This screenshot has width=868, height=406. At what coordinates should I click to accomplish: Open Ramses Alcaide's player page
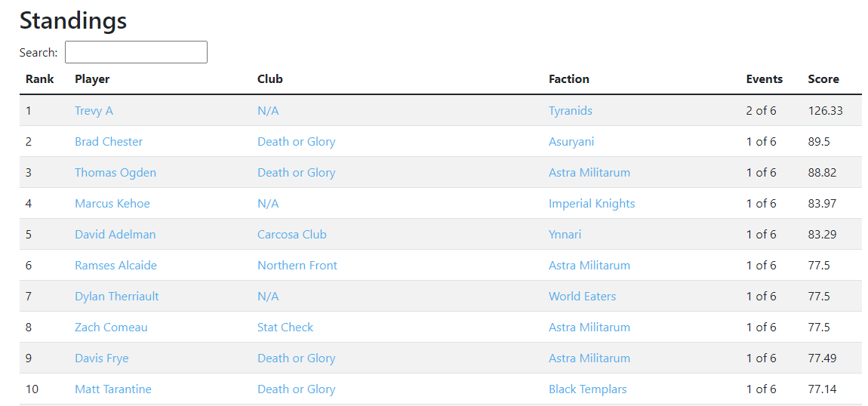[x=115, y=266]
